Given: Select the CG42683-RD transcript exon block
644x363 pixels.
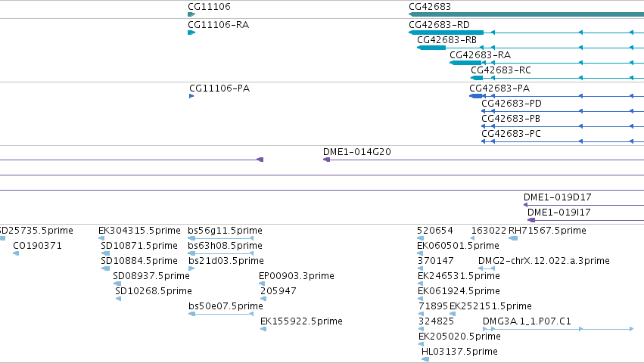Looking at the screenshot, I should [446, 33].
